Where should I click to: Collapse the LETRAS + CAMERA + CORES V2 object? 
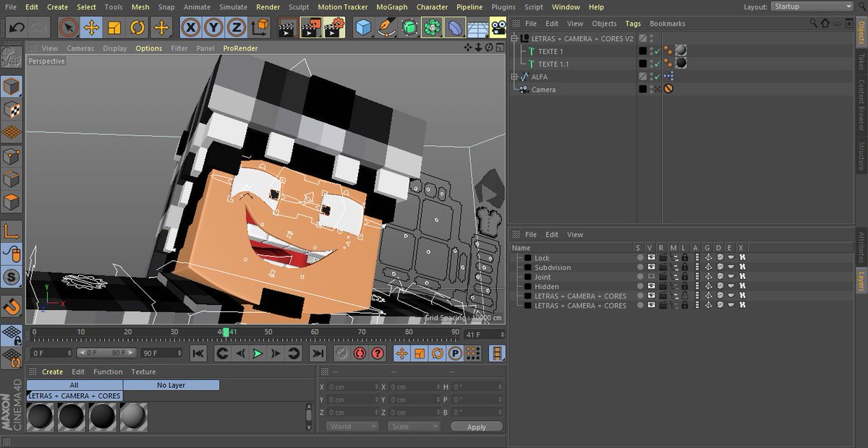(x=514, y=38)
